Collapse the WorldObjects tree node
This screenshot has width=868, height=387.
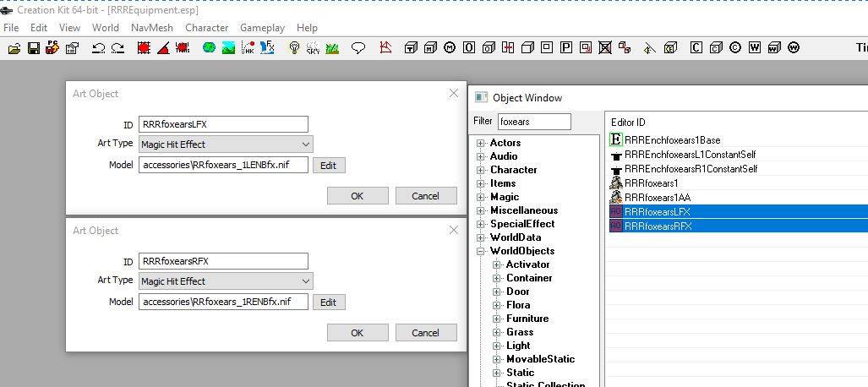click(481, 251)
